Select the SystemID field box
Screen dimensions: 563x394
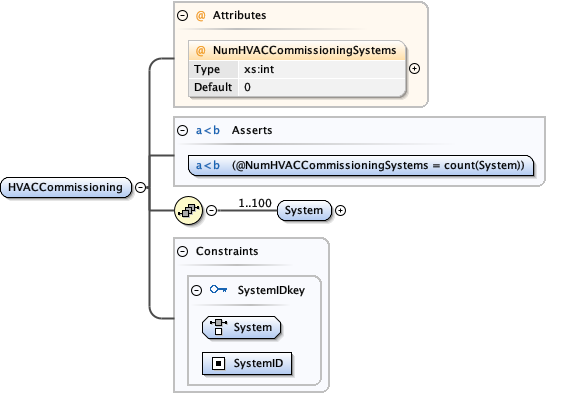(x=247, y=363)
